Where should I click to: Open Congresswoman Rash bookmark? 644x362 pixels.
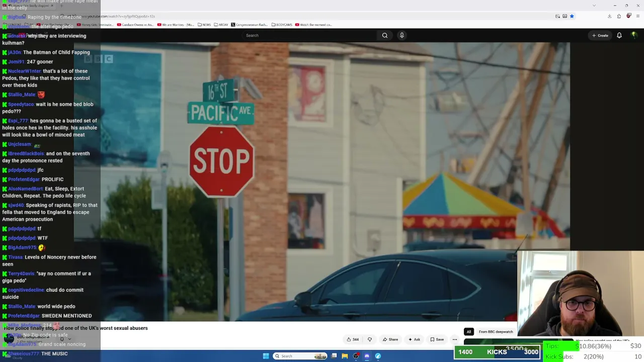[250, 25]
